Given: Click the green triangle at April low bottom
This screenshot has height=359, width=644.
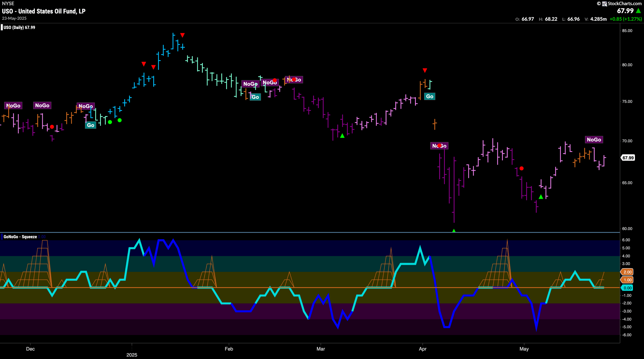Looking at the screenshot, I should click(454, 230).
